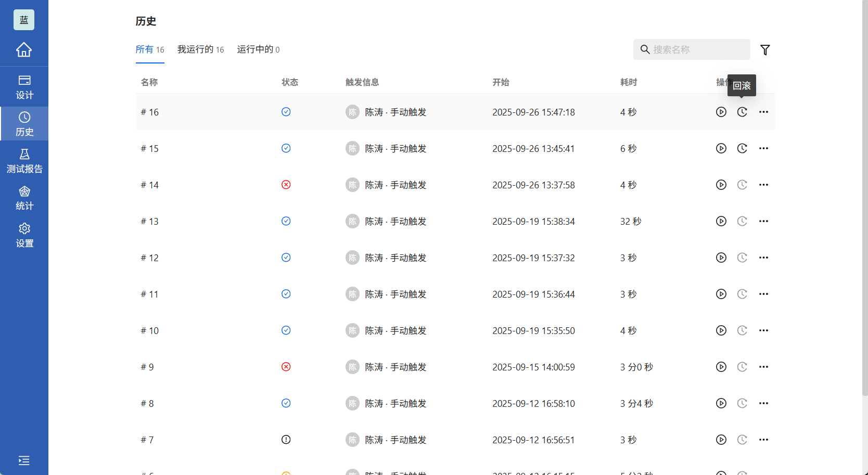The width and height of the screenshot is (868, 475).
Task: Click warning status icon of build #7
Action: click(286, 440)
